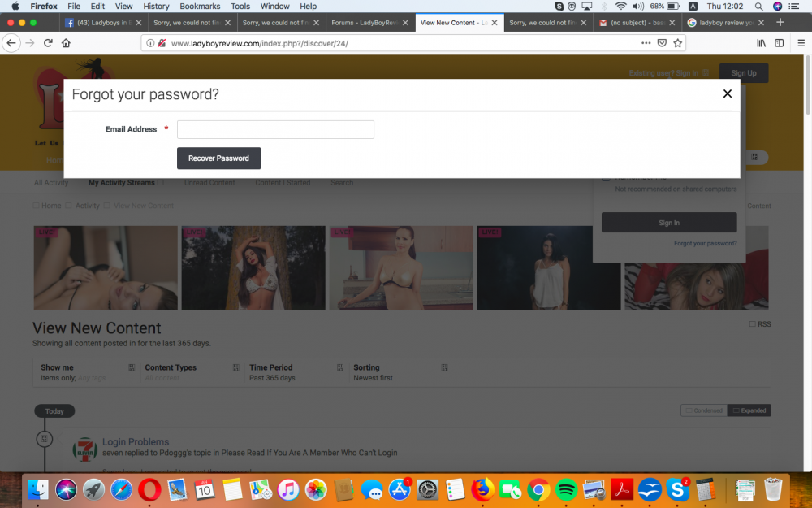The image size is (812, 508).
Task: Open the Apple menu
Action: click(15, 7)
